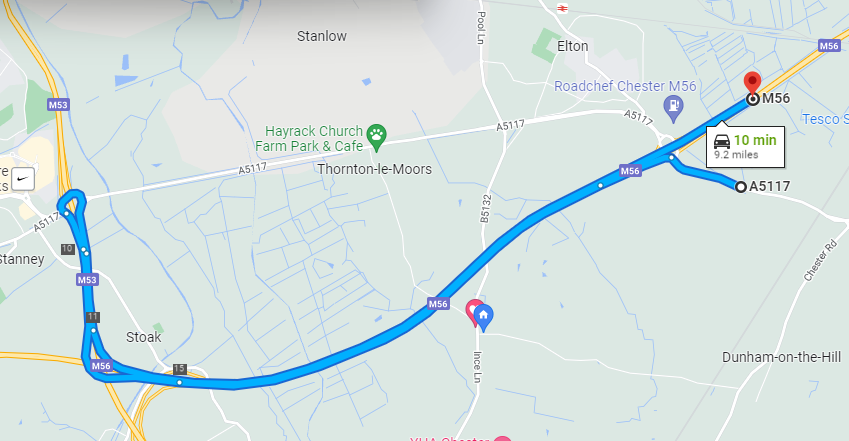Click the junction 10 exit badge

(68, 249)
